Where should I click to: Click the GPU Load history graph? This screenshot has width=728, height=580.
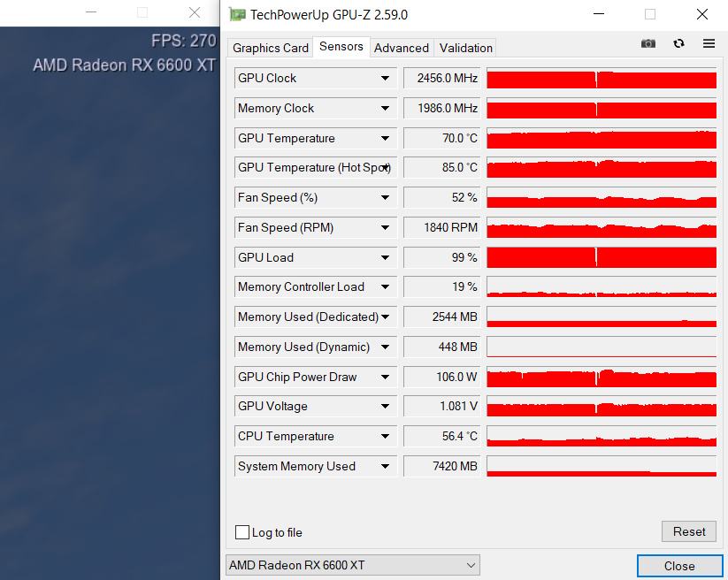pyautogui.click(x=602, y=257)
